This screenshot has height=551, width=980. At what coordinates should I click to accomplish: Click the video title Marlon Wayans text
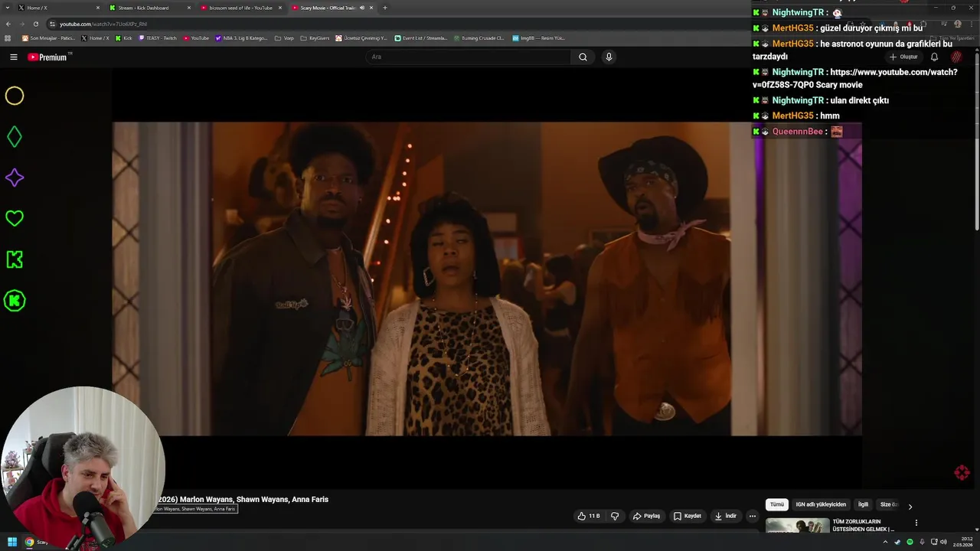(x=243, y=499)
